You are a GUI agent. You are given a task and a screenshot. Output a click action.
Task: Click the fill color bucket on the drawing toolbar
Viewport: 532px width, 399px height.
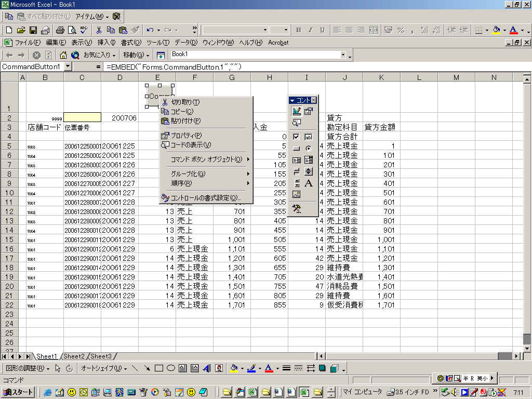[234, 368]
